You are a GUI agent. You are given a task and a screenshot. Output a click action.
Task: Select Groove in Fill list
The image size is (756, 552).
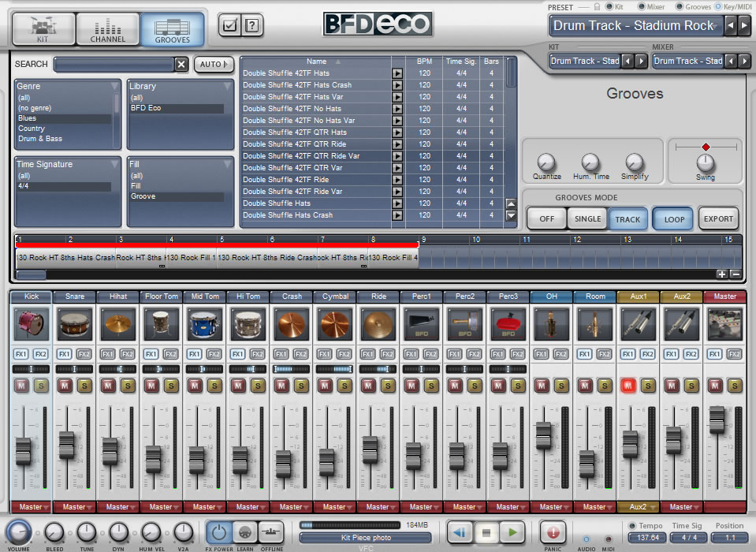coord(176,196)
